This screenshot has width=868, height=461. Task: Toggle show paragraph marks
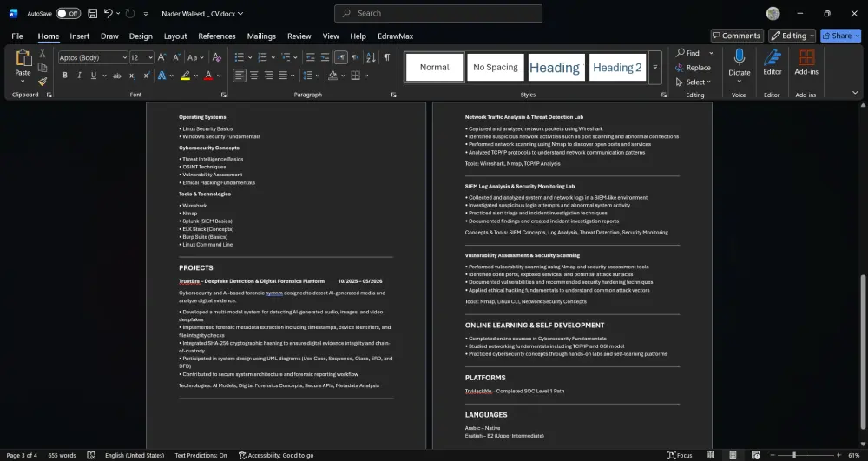coord(387,57)
